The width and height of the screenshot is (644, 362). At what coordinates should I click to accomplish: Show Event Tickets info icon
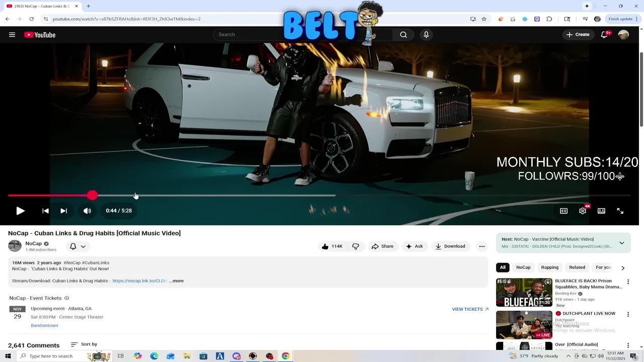[x=66, y=298]
